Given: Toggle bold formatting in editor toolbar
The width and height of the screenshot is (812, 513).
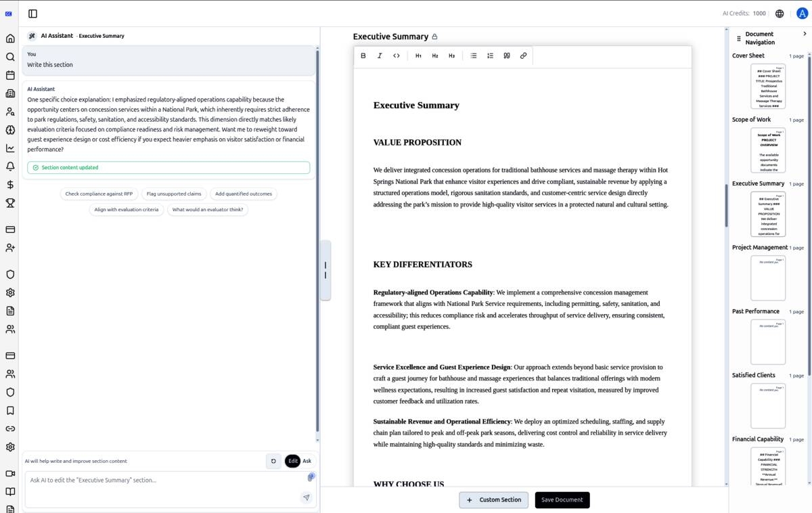Looking at the screenshot, I should (363, 55).
